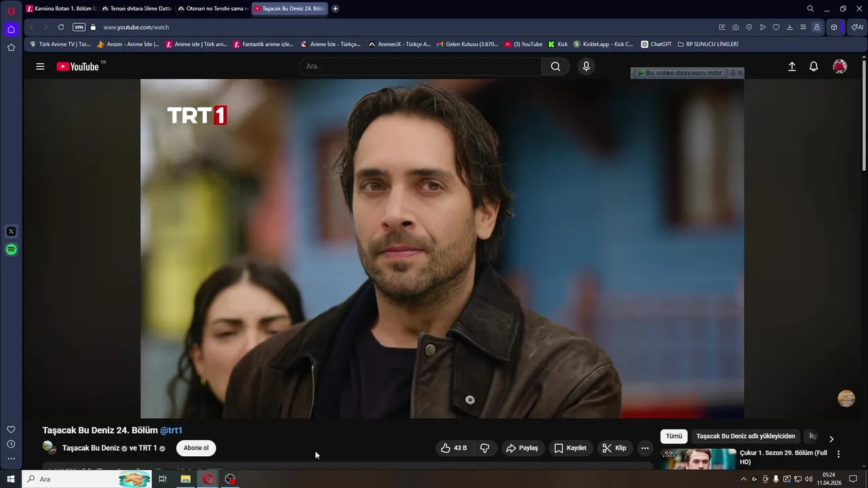This screenshot has height=488, width=868.
Task: Close the video download overlay bar
Action: (x=740, y=73)
